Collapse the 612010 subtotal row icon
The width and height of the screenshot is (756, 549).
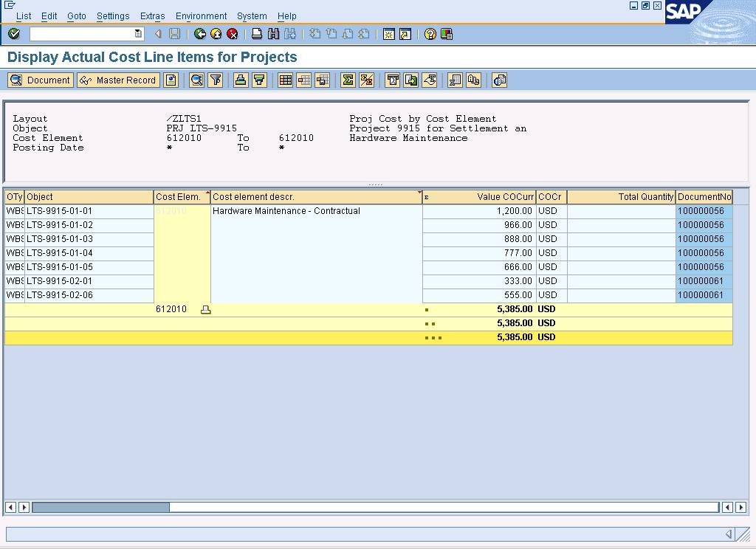[205, 309]
